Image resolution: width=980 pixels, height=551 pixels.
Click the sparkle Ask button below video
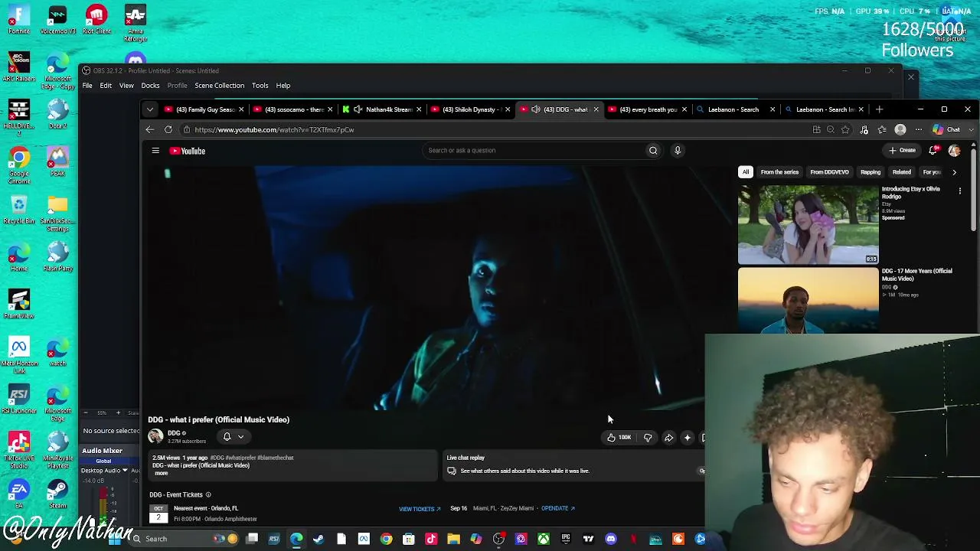coord(688,438)
